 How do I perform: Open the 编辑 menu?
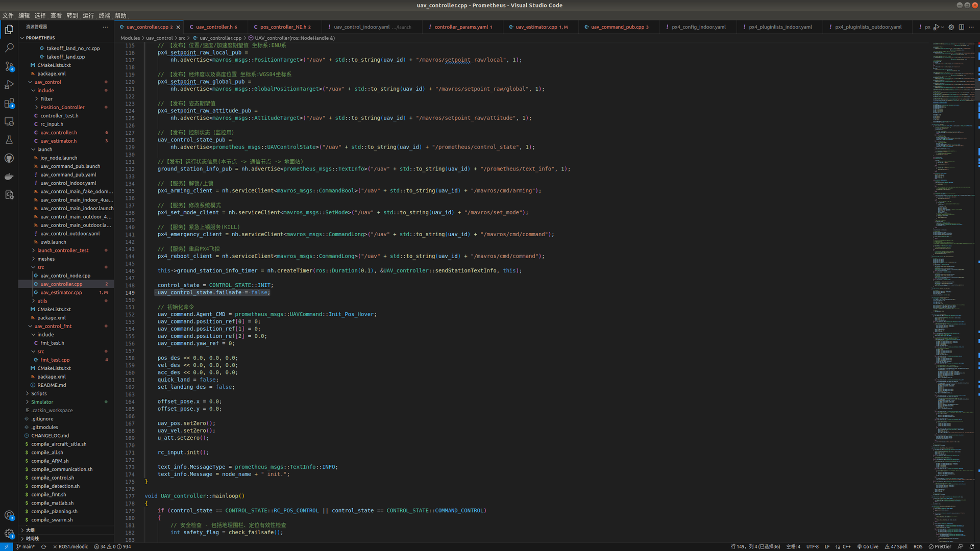point(24,15)
